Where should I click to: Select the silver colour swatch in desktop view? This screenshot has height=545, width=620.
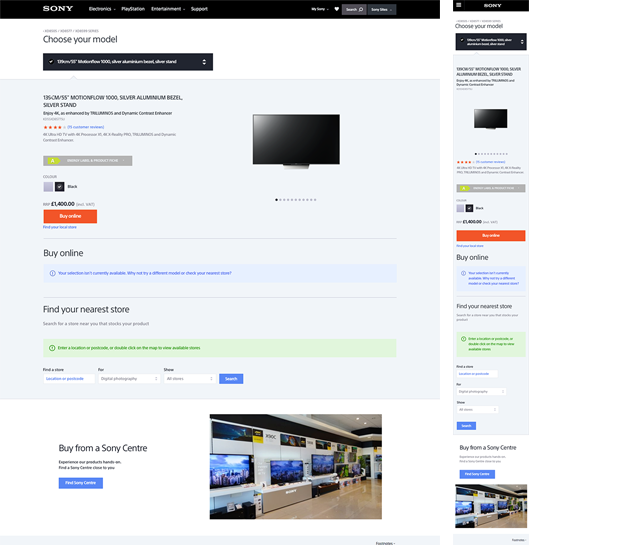coord(48,187)
